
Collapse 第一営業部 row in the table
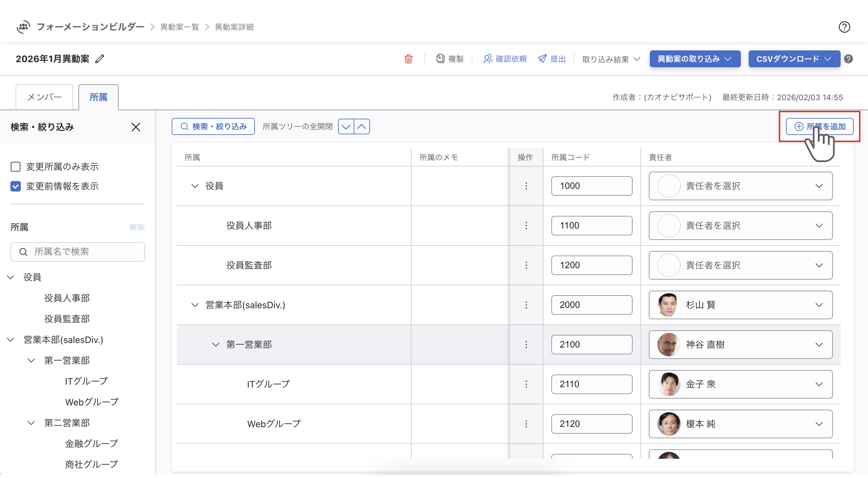point(216,345)
